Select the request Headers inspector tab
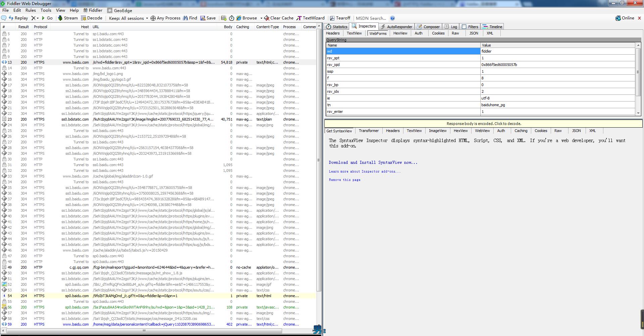644x336 pixels. 333,33
